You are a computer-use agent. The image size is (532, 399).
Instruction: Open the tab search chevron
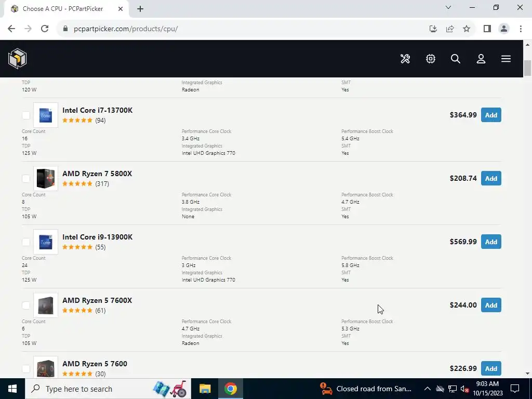point(448,7)
